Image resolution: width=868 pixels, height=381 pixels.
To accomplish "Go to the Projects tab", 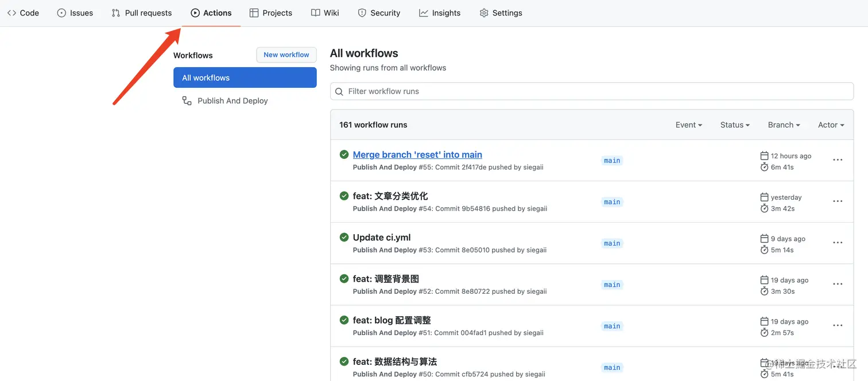I will tap(271, 13).
